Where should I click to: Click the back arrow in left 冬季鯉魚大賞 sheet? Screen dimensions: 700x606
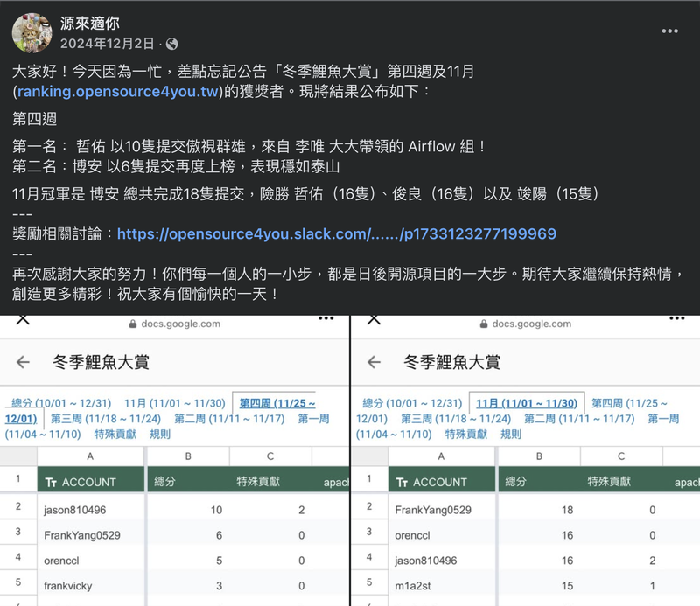pyautogui.click(x=23, y=362)
